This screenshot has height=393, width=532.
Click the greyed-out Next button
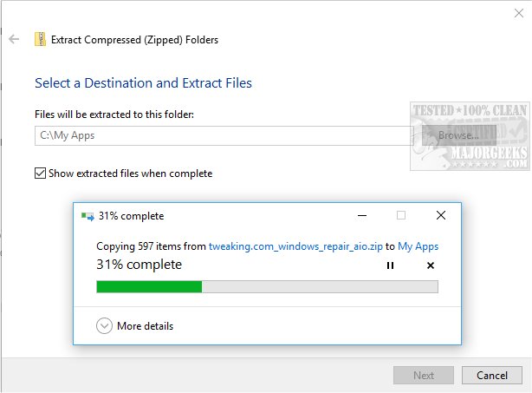(x=424, y=376)
